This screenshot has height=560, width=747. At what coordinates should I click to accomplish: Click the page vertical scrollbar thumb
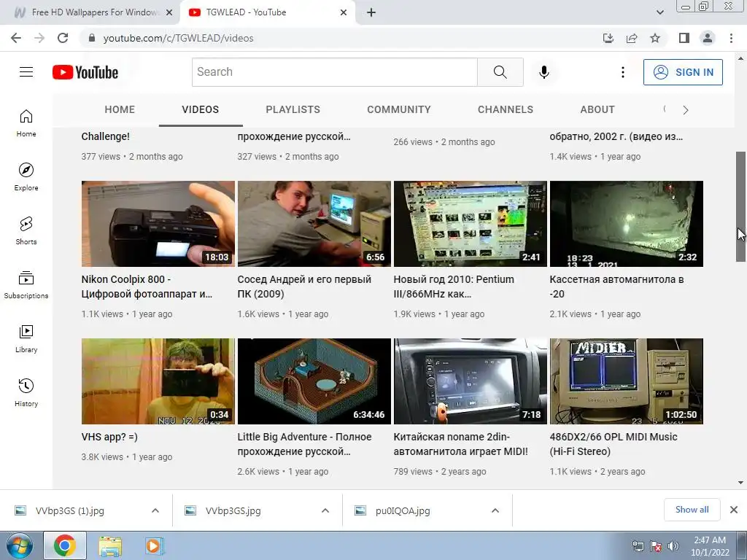tap(740, 206)
